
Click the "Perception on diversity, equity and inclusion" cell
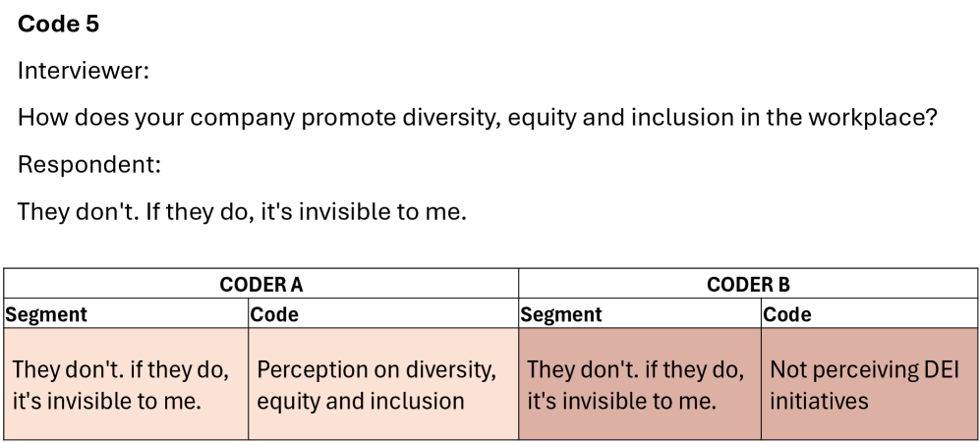click(x=381, y=385)
